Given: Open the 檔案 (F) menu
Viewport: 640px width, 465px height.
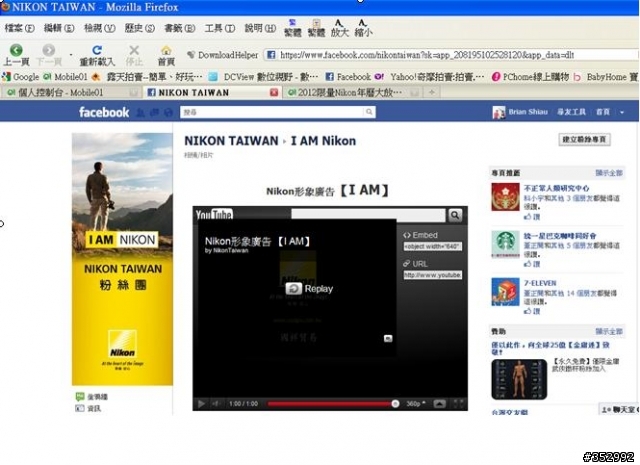Looking at the screenshot, I should (x=20, y=28).
